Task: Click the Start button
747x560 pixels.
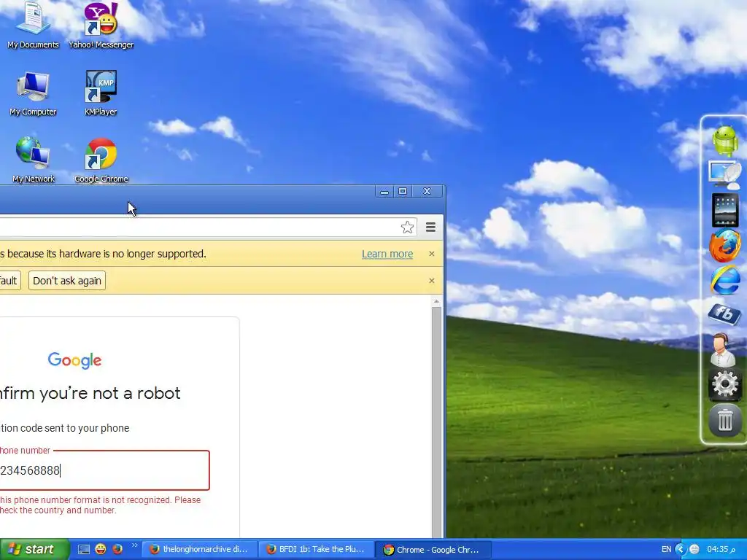Action: 34,550
